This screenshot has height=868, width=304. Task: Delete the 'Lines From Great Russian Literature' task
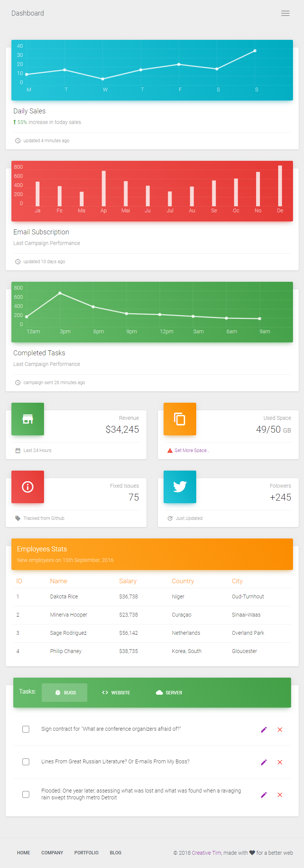coord(280,762)
